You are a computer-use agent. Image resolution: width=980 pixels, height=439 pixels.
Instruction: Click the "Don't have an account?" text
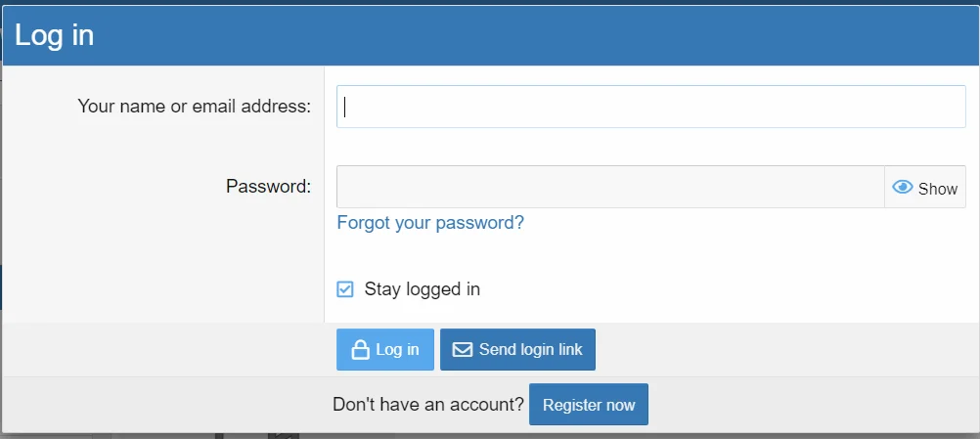click(428, 405)
